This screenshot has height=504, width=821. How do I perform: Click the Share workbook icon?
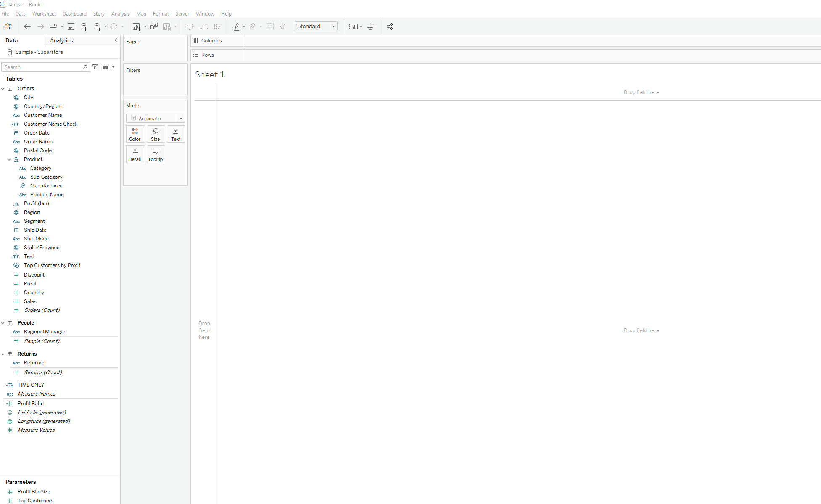[x=390, y=26]
